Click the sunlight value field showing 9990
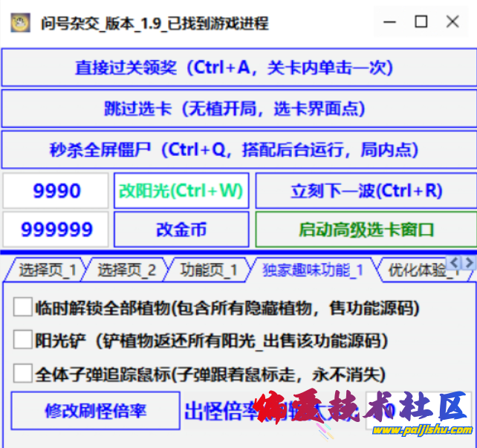Screen dimensions: 477x448 [56, 191]
